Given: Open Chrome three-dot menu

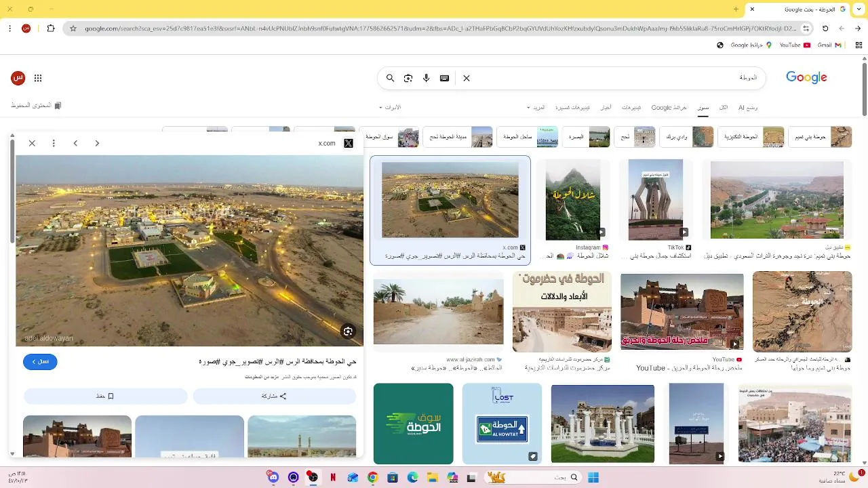Looking at the screenshot, I should (x=9, y=28).
